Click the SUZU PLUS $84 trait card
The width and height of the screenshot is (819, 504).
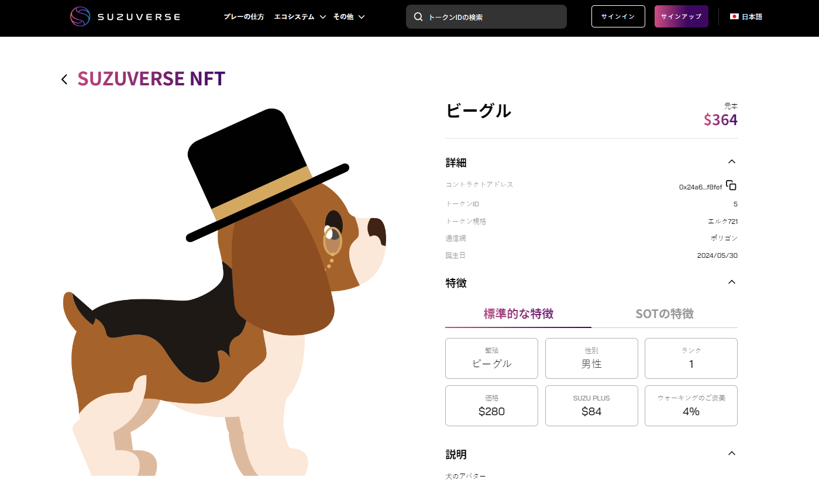point(591,405)
